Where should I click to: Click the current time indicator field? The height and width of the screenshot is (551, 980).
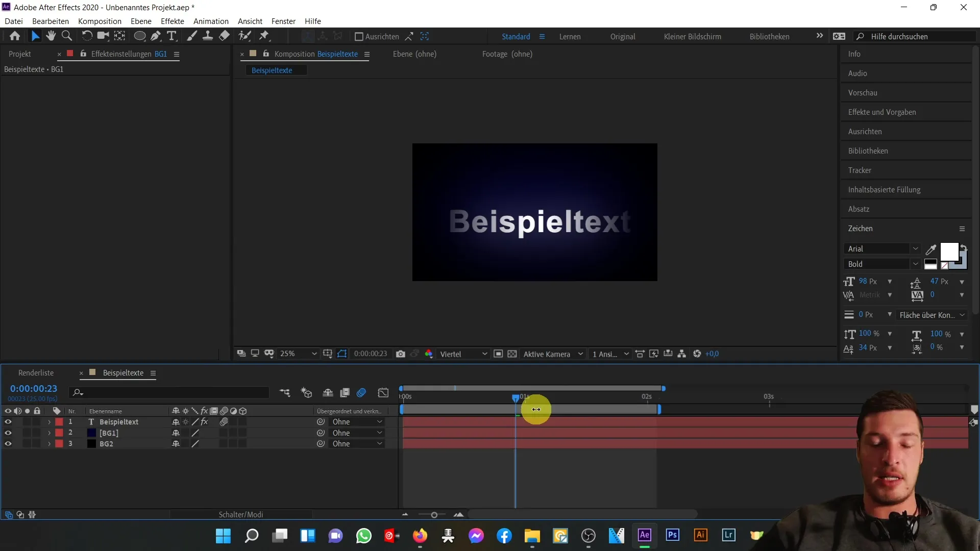click(x=33, y=389)
